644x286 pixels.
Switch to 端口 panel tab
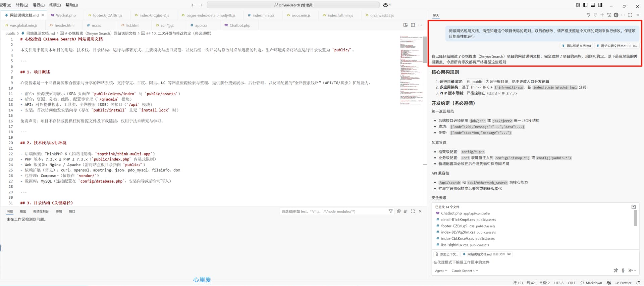click(x=72, y=211)
